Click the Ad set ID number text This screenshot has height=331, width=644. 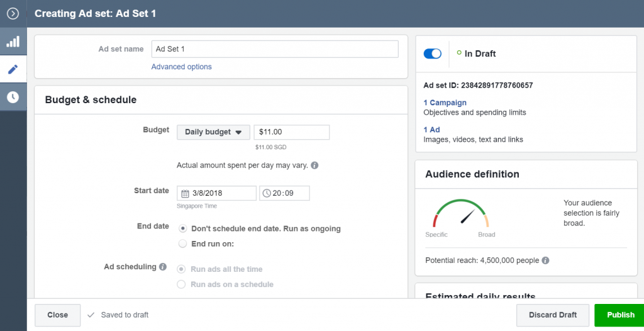coord(497,86)
